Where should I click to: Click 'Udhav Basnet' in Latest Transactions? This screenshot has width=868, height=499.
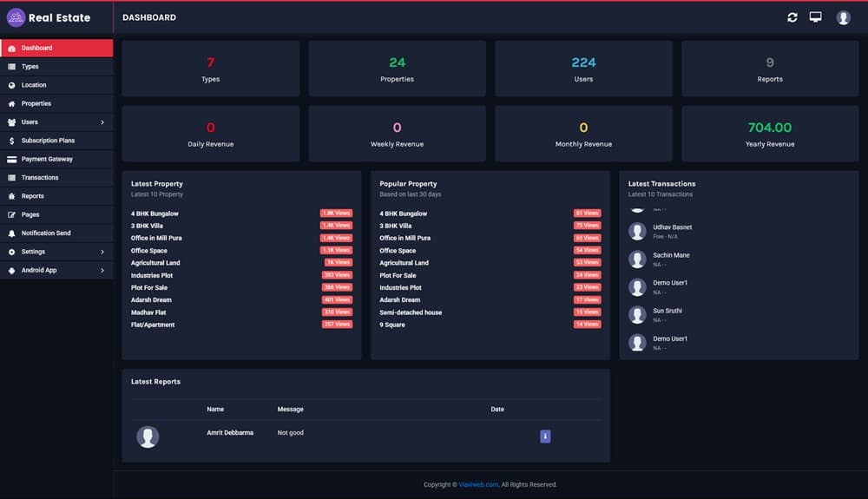[672, 227]
